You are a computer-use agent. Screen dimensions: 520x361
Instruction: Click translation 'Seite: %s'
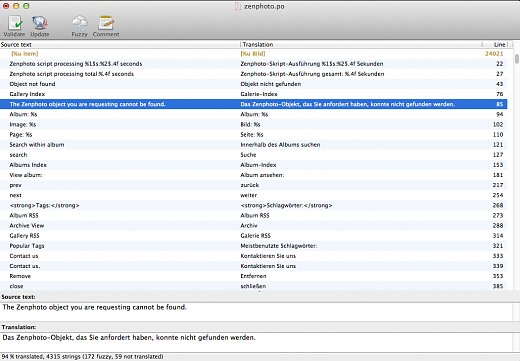point(252,134)
